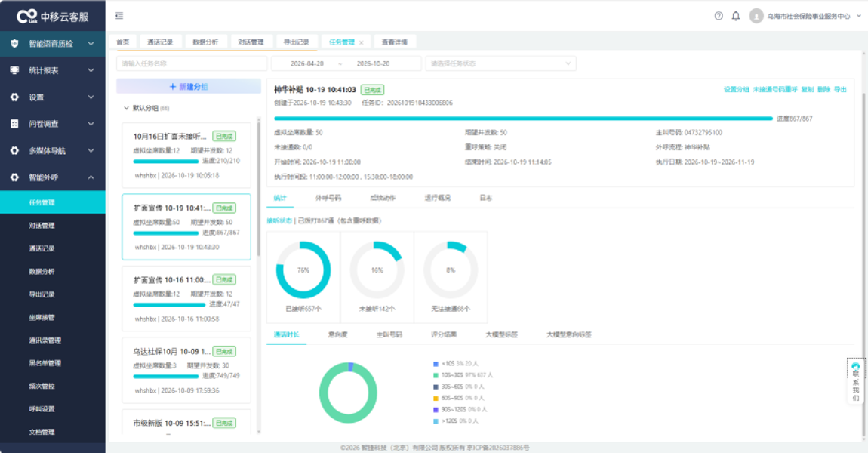This screenshot has width=868, height=453.
Task: Open the account dropdown arrow
Action: 859,16
